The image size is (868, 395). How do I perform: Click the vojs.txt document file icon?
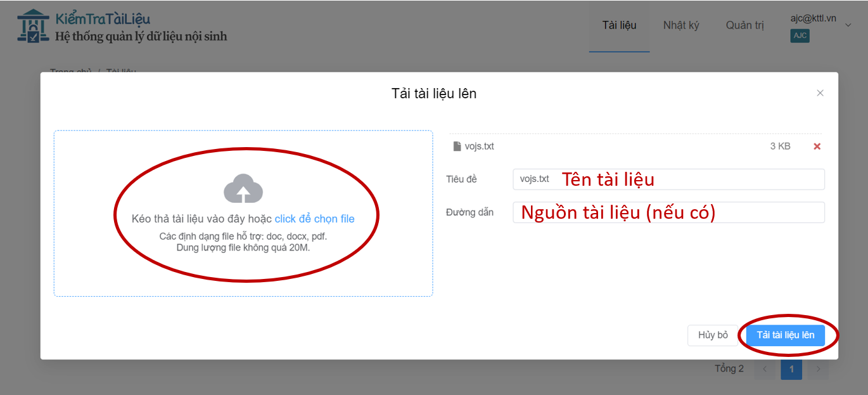(x=457, y=146)
